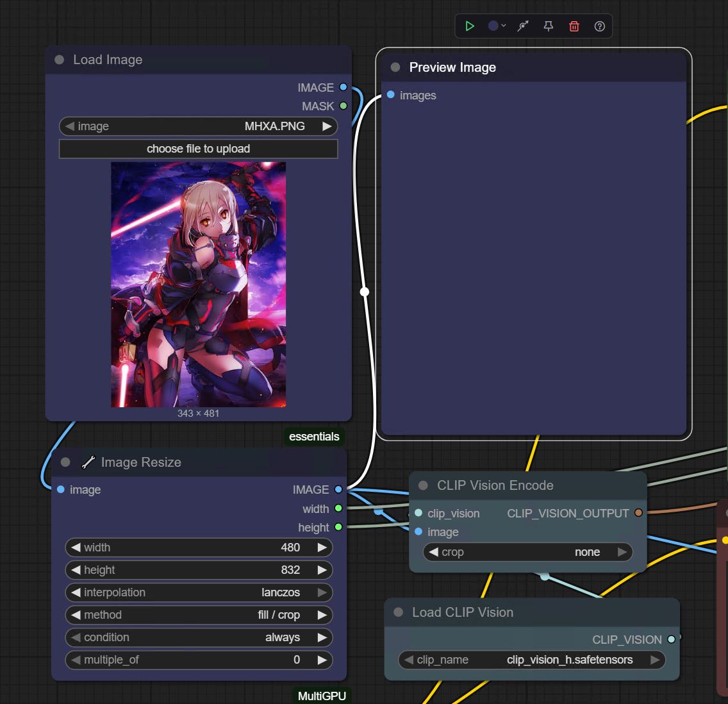The image size is (728, 704).
Task: Click clip_vision input socket
Action: 418,513
